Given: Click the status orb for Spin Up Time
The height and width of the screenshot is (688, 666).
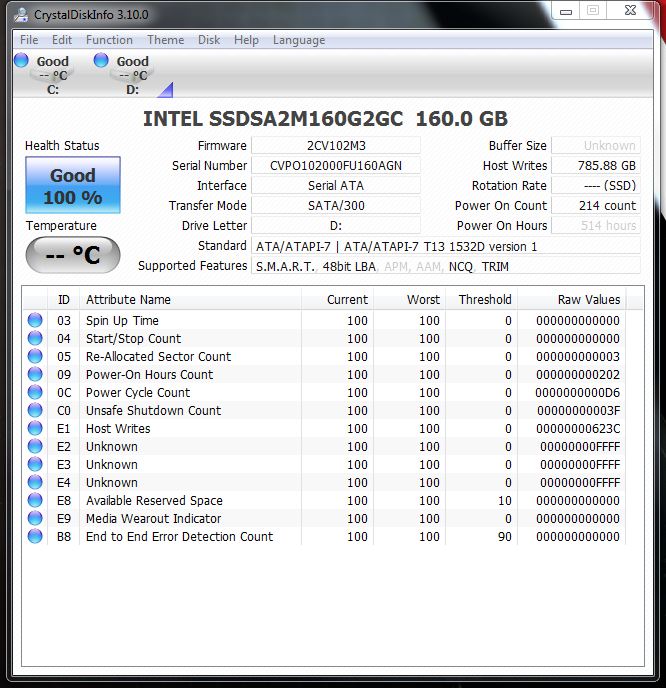Looking at the screenshot, I should [x=35, y=320].
